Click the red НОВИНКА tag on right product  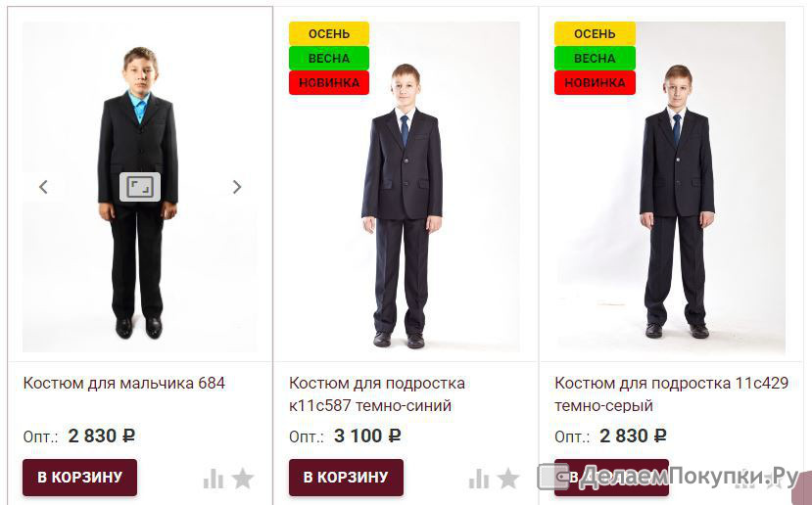(595, 83)
